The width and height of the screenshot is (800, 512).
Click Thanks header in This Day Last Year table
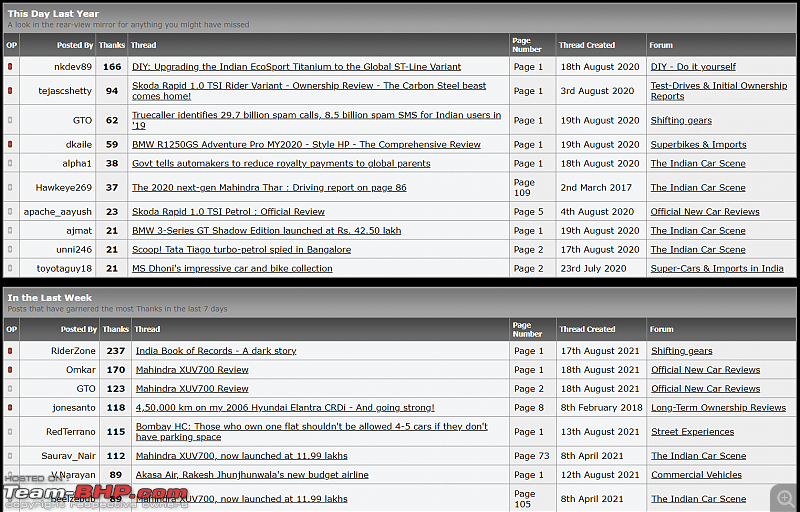point(112,45)
